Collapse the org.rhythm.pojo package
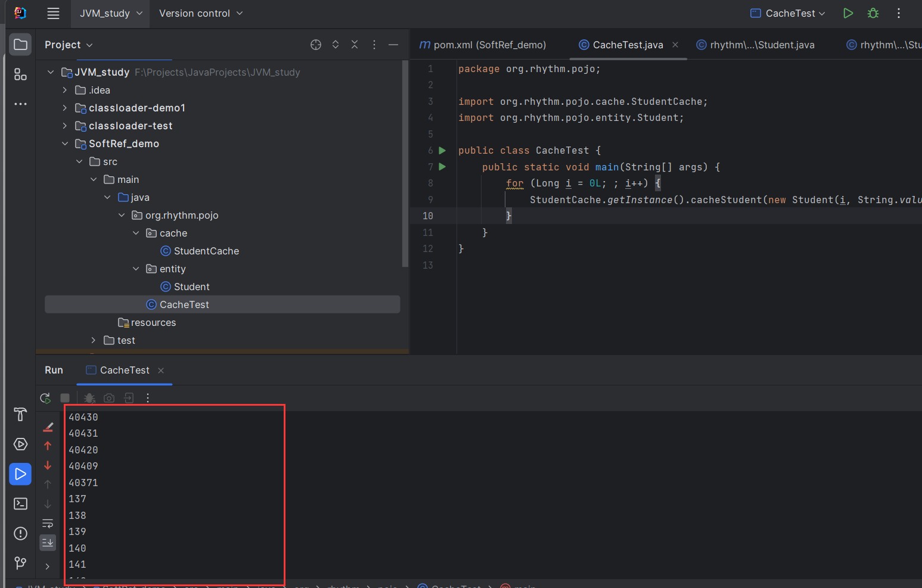 pyautogui.click(x=122, y=215)
